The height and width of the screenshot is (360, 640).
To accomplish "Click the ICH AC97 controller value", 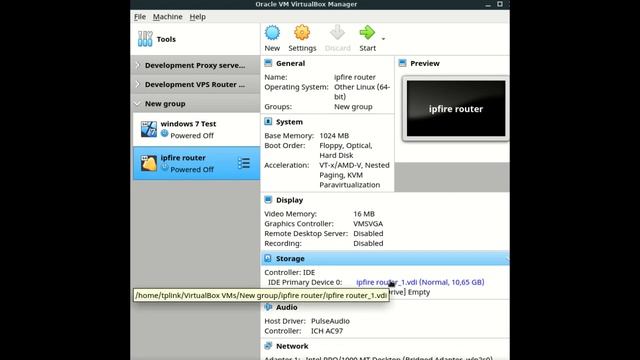I will point(327,331).
